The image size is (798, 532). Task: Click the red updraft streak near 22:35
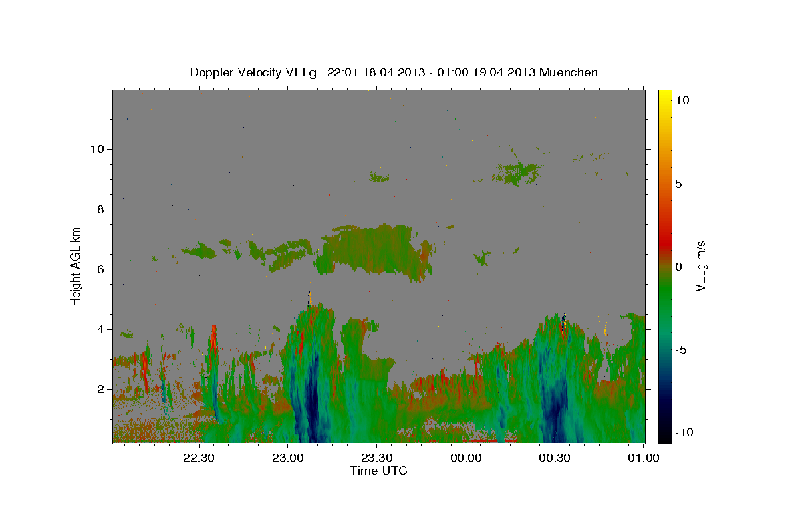point(213,340)
